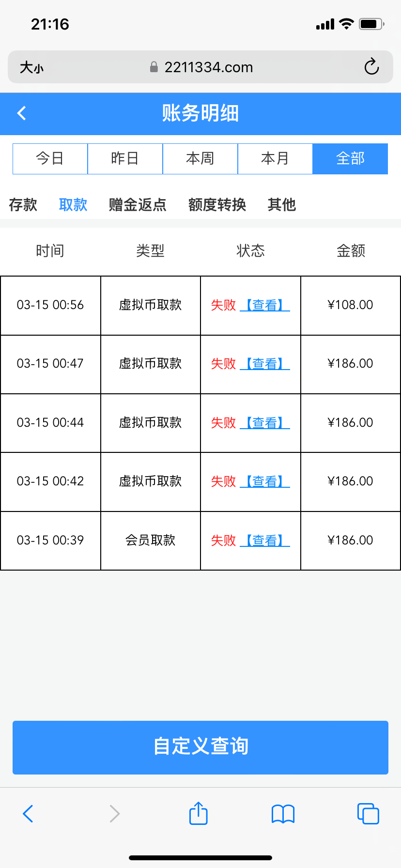Open the Safari share sheet

[x=199, y=813]
